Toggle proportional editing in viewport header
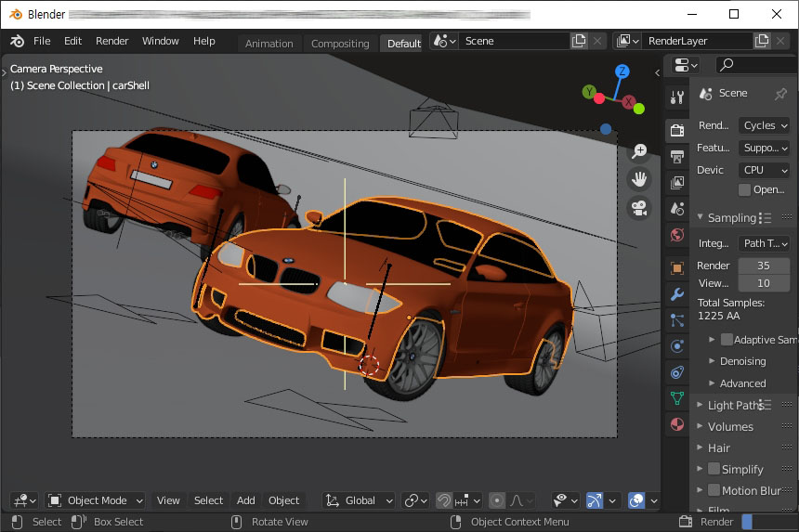799x532 pixels. coord(497,500)
